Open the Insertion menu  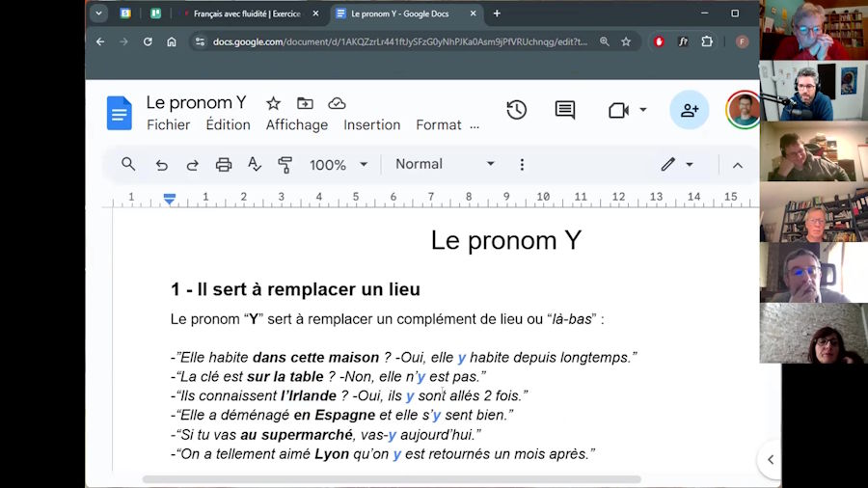371,125
